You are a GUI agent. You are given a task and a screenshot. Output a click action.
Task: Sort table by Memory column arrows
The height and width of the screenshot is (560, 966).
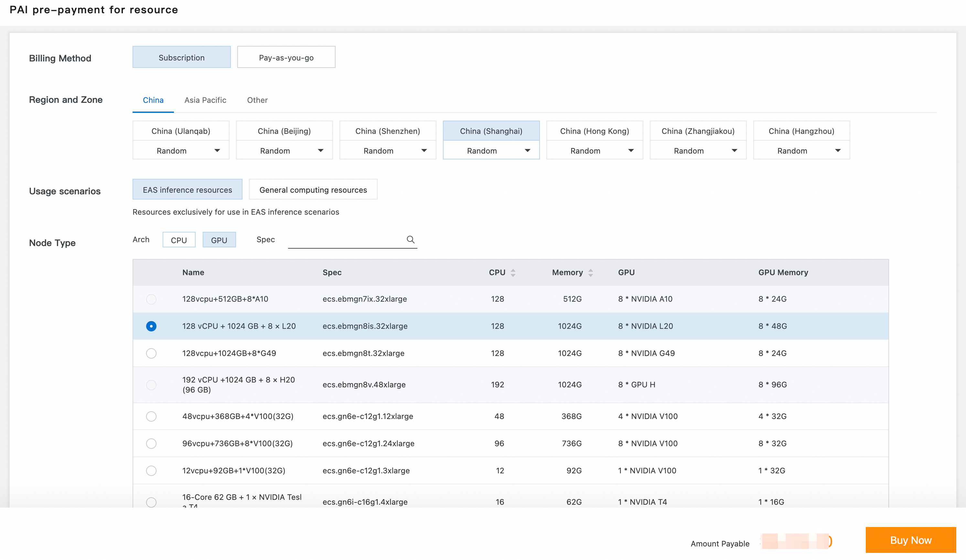click(x=590, y=273)
